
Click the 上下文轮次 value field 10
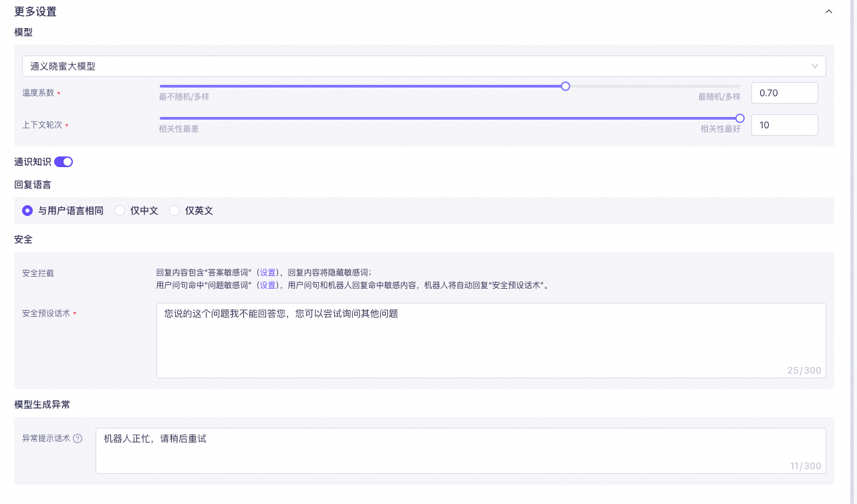point(785,125)
